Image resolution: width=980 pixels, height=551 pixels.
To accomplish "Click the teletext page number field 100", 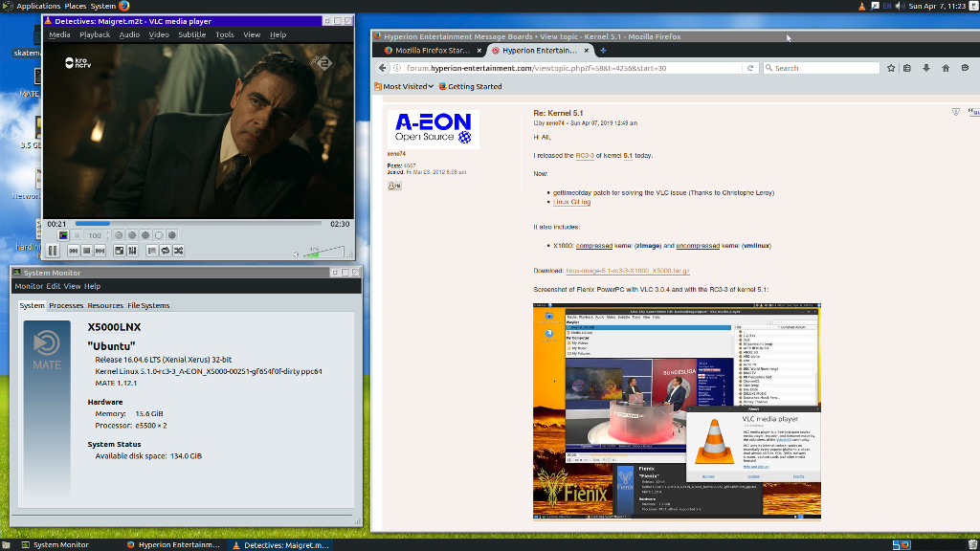I will coord(98,235).
